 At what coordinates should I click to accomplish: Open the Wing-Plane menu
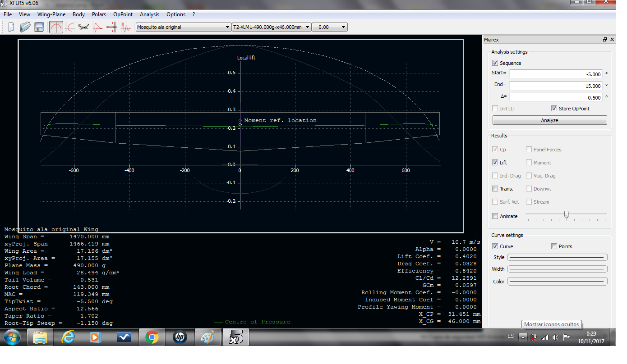(51, 14)
